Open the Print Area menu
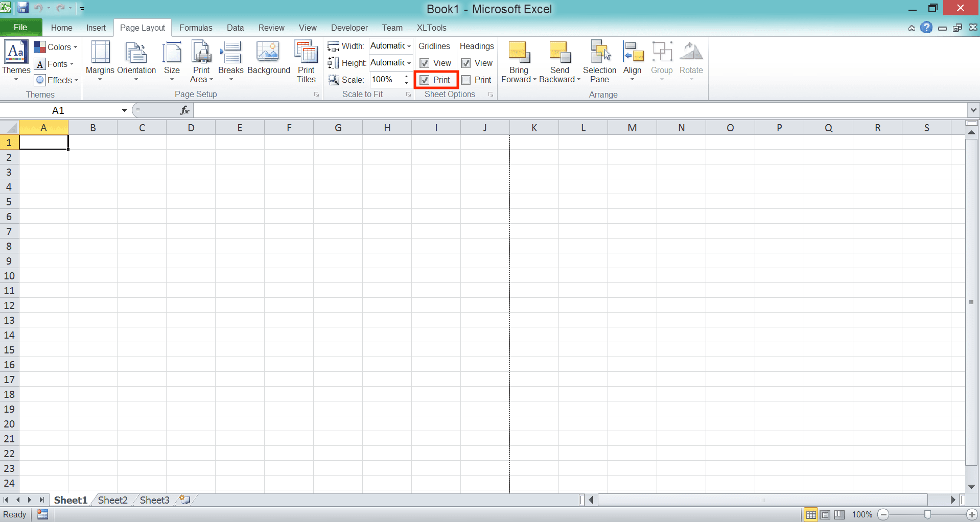This screenshot has width=980, height=522. point(201,61)
